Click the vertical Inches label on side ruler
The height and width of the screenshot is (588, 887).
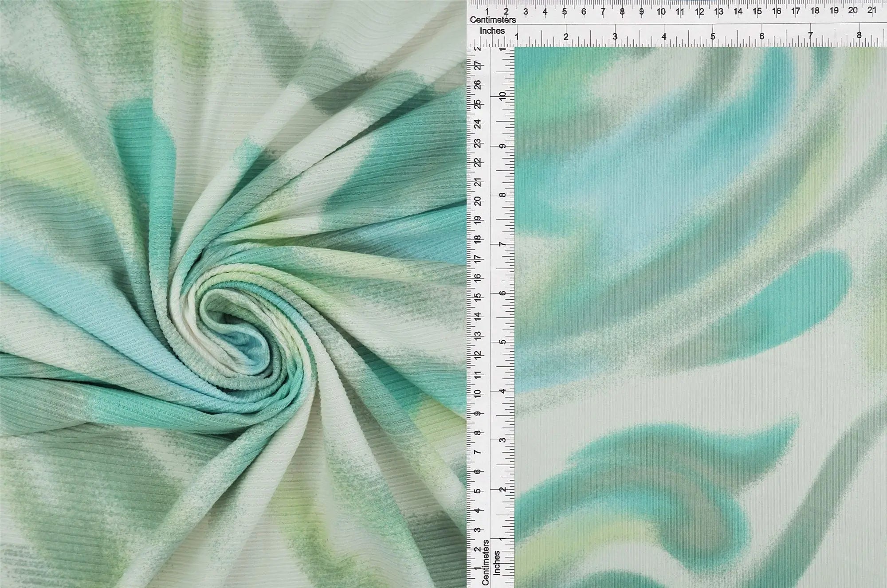[497, 563]
